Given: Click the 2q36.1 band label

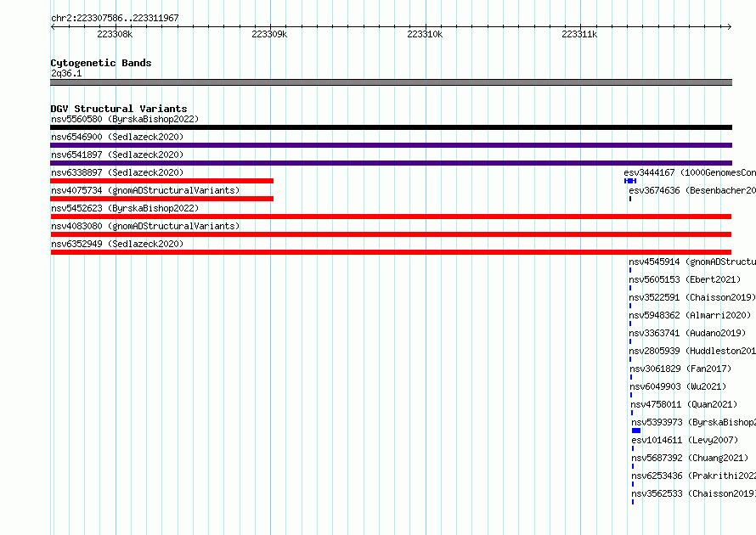Looking at the screenshot, I should pos(66,73).
